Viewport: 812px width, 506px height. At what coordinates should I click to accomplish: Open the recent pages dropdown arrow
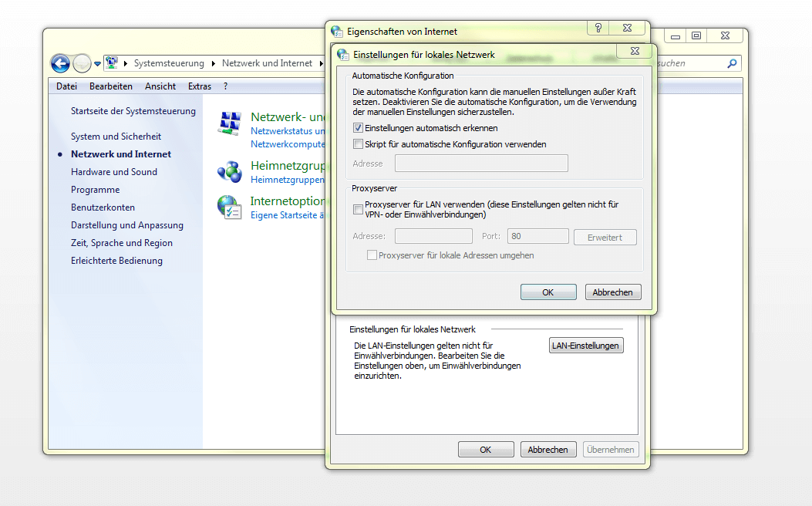pos(98,64)
